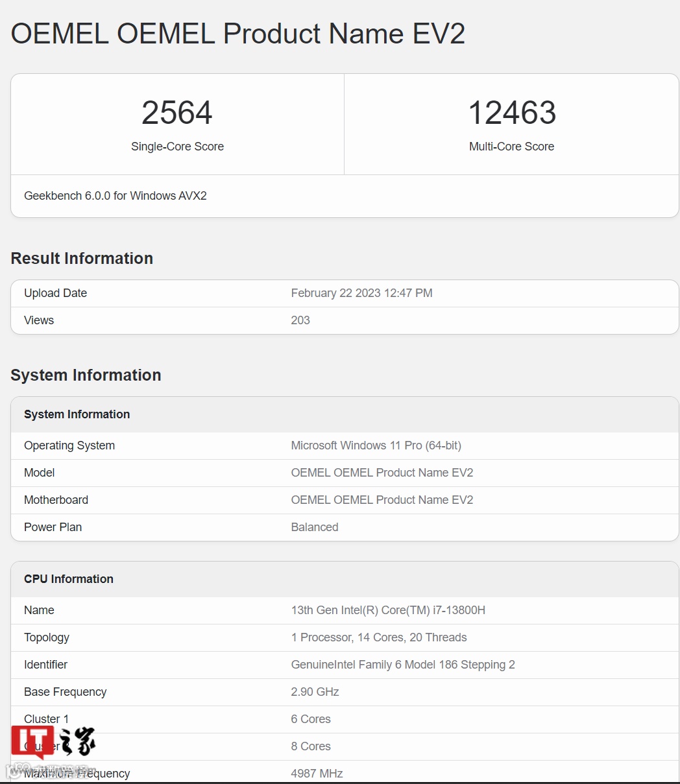Click the Maximum Frequency value 4987 MHz
This screenshot has width=680, height=784.
pyautogui.click(x=317, y=773)
